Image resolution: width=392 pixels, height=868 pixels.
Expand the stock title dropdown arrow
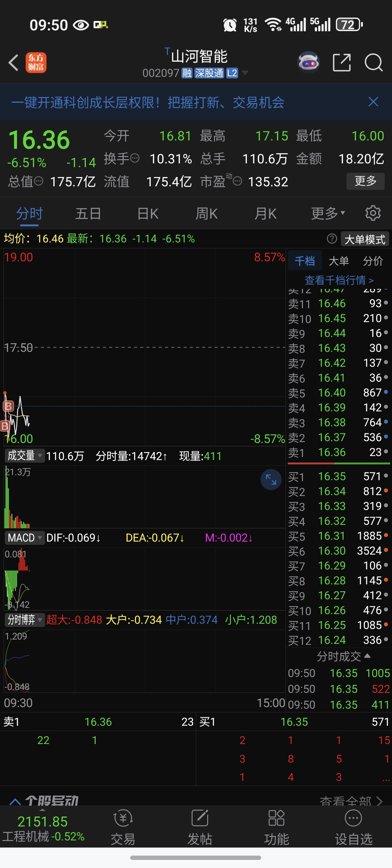click(245, 73)
